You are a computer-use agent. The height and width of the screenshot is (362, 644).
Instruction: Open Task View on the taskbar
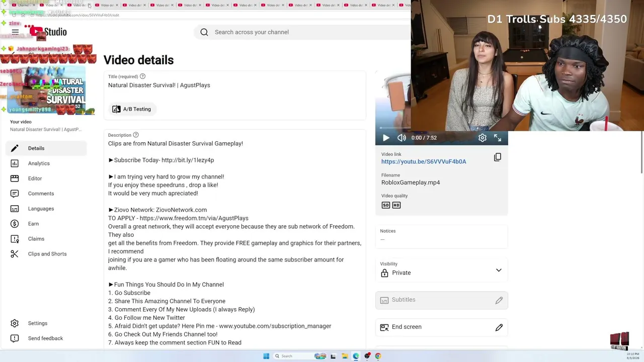click(333, 356)
